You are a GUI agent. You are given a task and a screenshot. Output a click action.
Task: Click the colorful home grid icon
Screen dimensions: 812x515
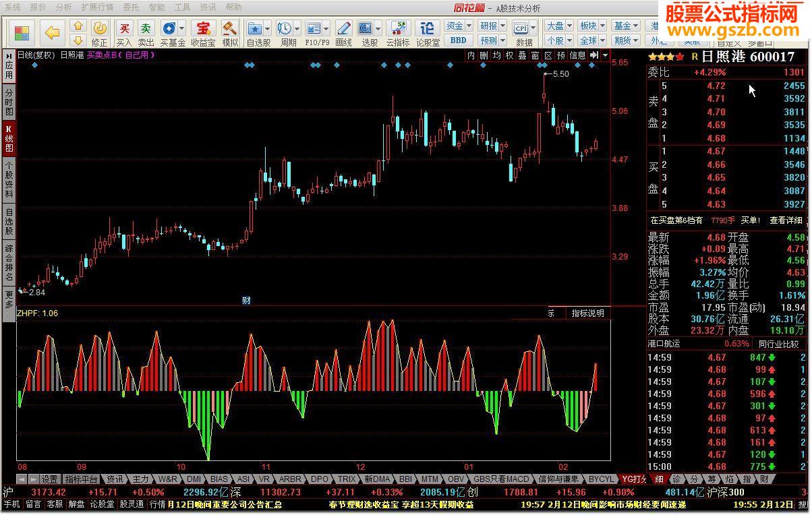point(22,32)
